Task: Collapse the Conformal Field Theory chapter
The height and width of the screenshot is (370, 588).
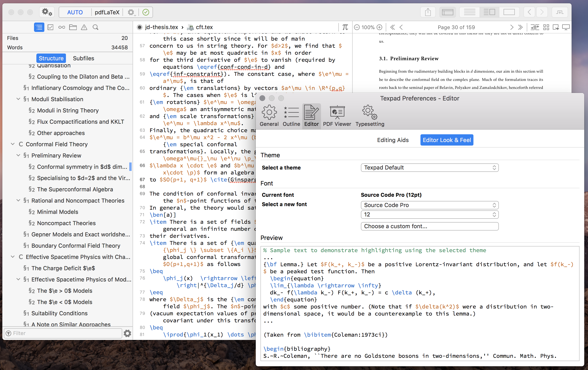Action: (13, 144)
